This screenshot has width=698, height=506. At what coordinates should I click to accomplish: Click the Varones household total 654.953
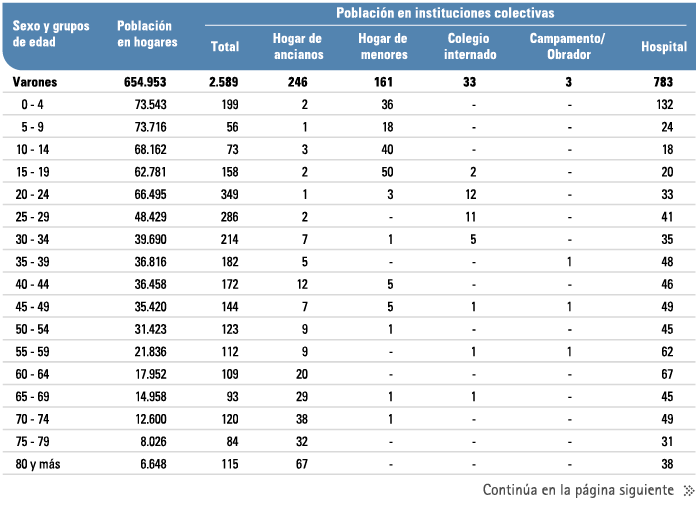click(x=145, y=82)
